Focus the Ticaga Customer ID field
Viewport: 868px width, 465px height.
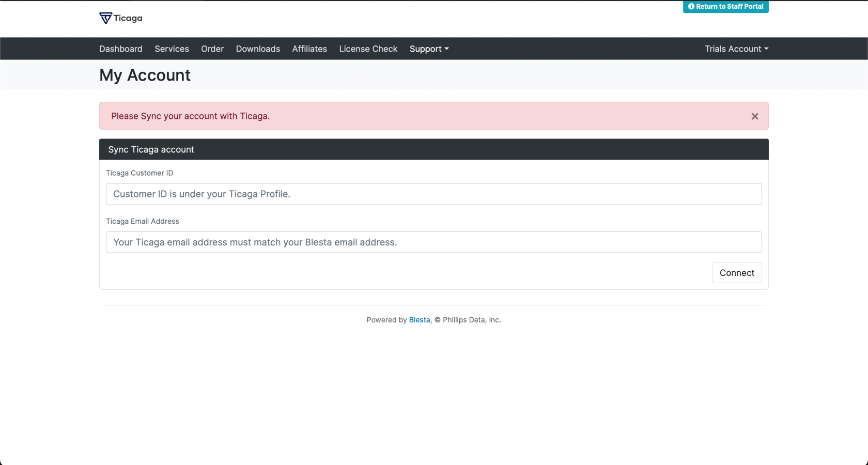click(x=434, y=194)
